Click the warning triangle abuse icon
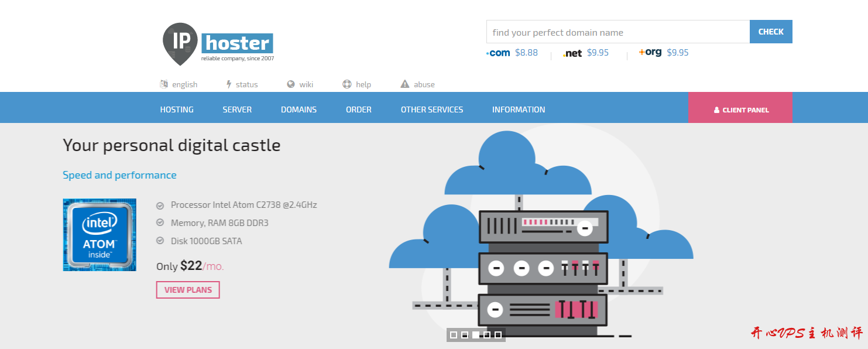The width and height of the screenshot is (868, 349). (405, 84)
